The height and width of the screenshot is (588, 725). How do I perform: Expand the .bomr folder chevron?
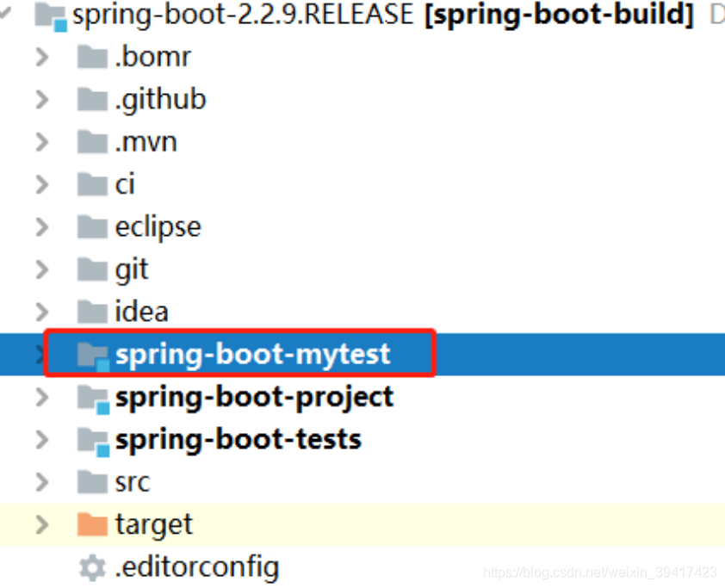(x=42, y=58)
